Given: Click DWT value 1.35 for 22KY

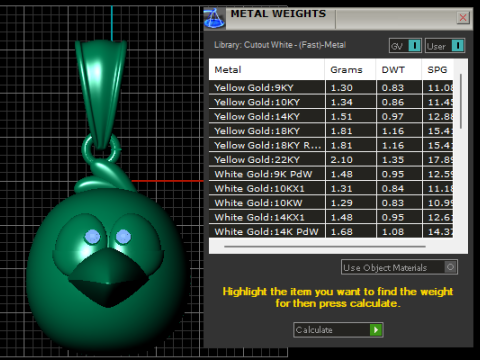Looking at the screenshot, I should pyautogui.click(x=393, y=160).
